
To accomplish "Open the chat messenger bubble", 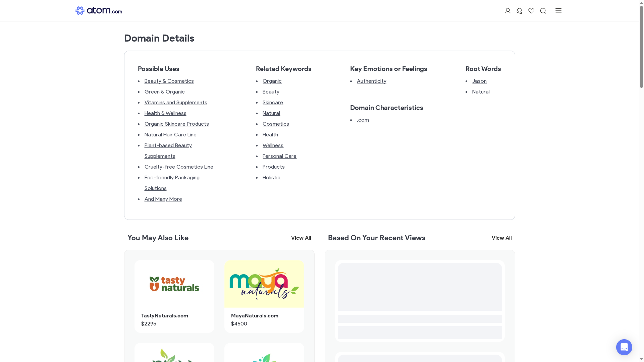I will point(624,347).
